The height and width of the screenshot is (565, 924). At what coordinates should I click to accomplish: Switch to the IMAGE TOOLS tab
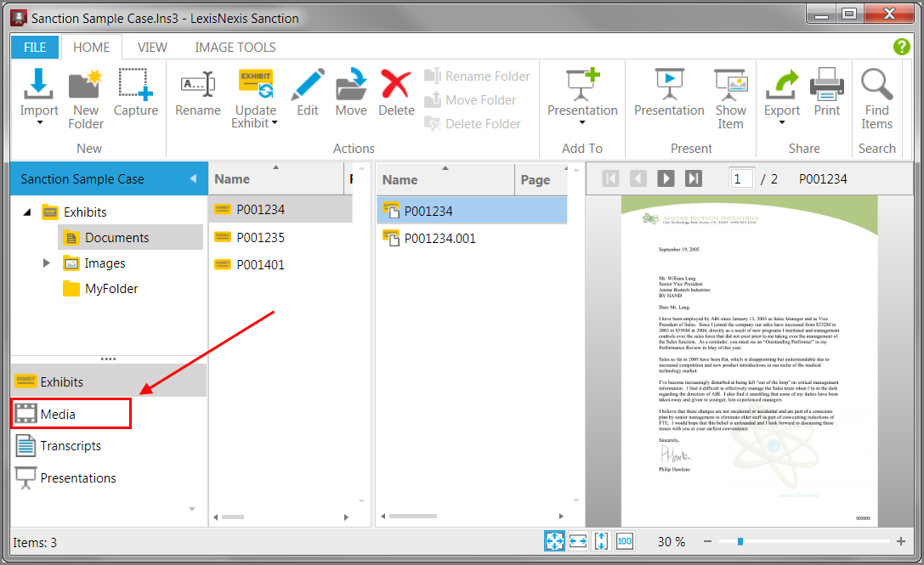[x=235, y=47]
